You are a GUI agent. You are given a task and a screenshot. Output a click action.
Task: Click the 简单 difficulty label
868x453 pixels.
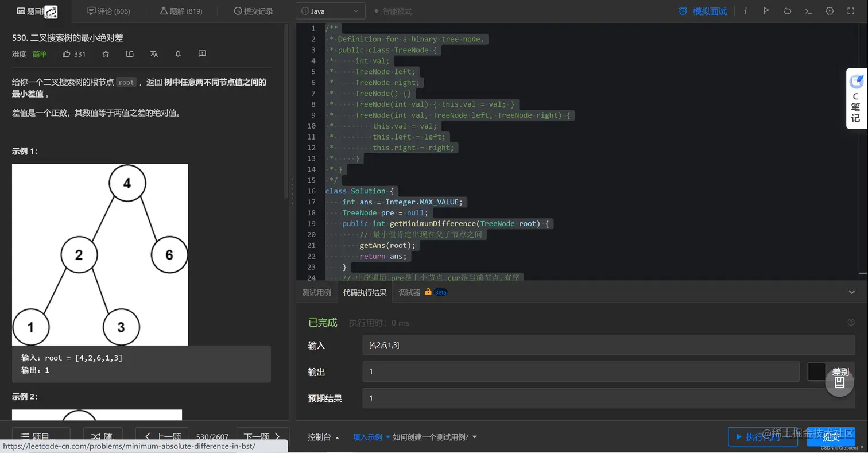pyautogui.click(x=40, y=54)
